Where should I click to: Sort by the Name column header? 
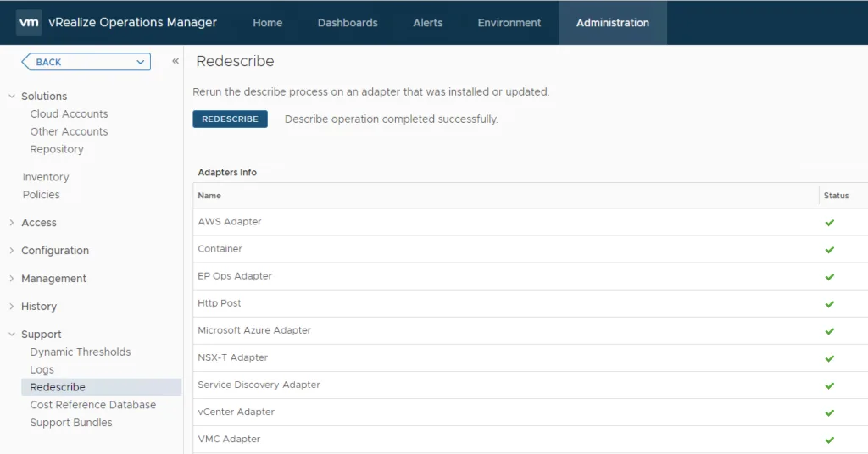tap(209, 195)
